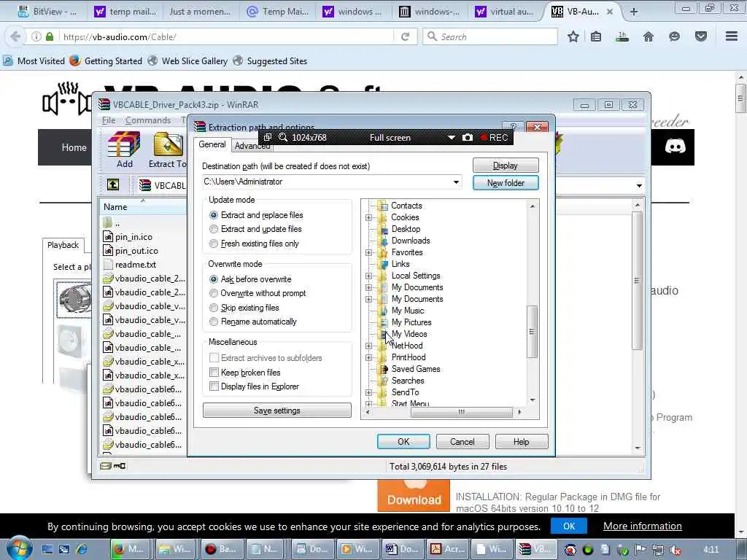Image resolution: width=747 pixels, height=560 pixels.
Task: Click the WinRAR file list vertical scrollbar
Action: 637,280
